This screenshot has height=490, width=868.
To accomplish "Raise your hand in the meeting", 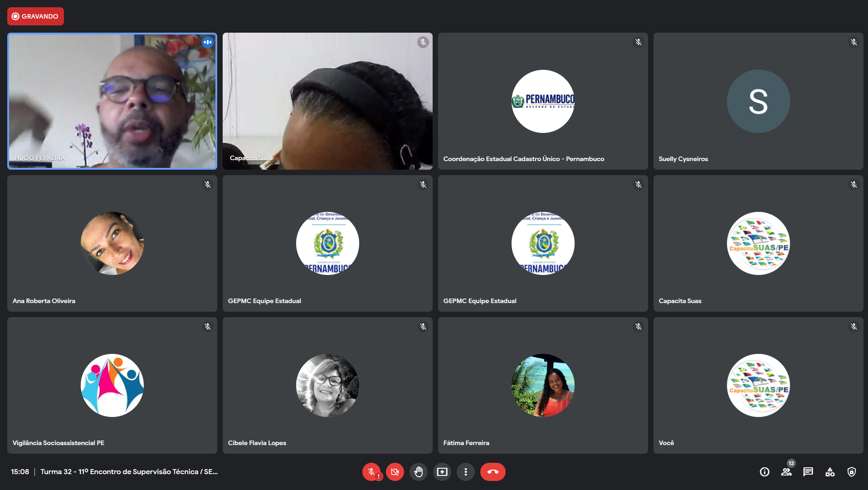I will [x=419, y=472].
